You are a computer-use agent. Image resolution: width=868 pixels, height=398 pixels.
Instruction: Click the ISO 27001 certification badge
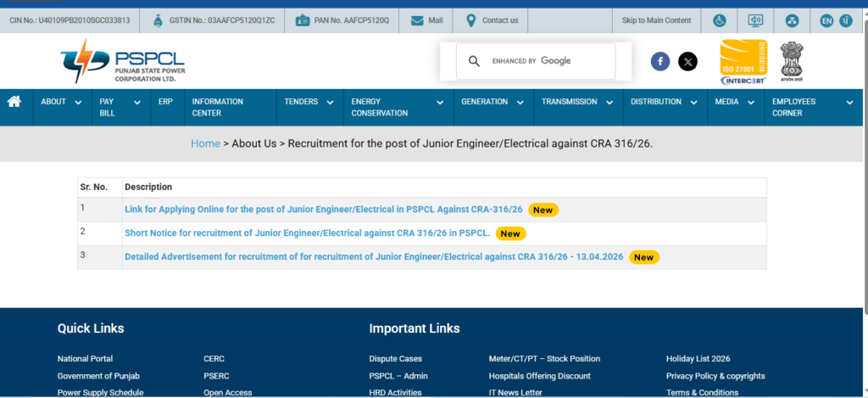742,61
